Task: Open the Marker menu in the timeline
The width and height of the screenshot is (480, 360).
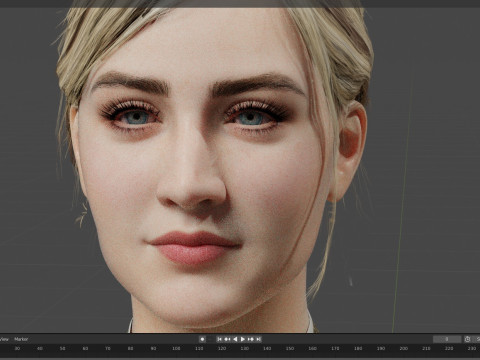Action: pos(21,339)
